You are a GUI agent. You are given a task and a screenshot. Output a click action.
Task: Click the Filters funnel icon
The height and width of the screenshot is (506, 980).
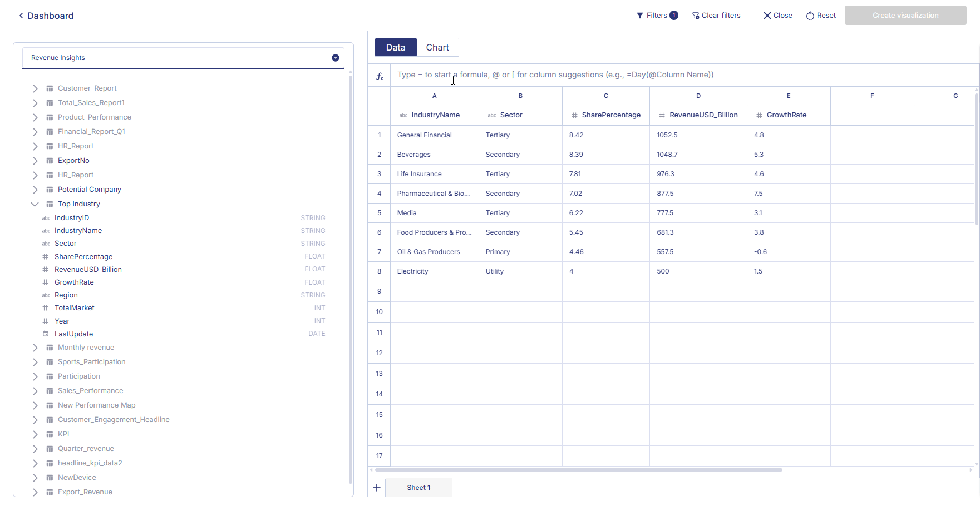640,16
